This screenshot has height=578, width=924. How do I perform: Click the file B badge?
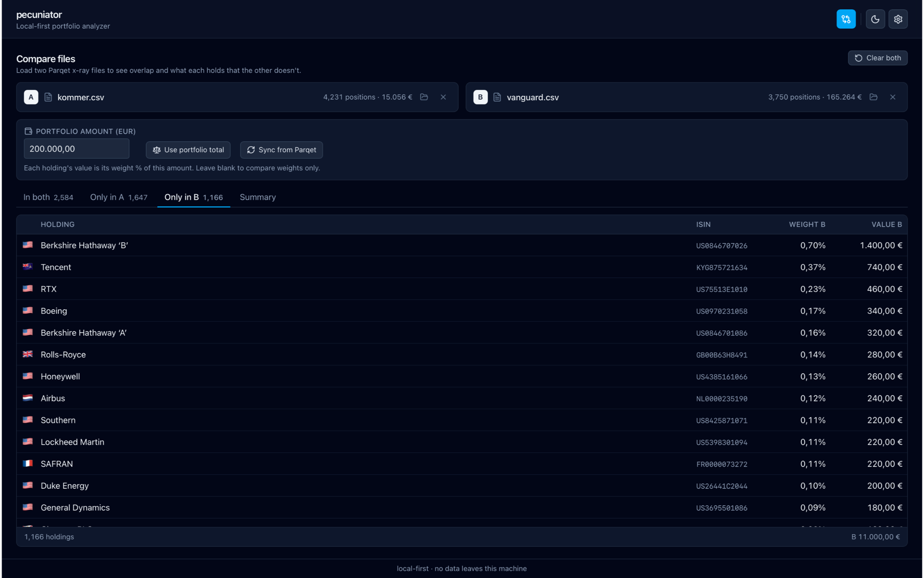click(x=480, y=97)
